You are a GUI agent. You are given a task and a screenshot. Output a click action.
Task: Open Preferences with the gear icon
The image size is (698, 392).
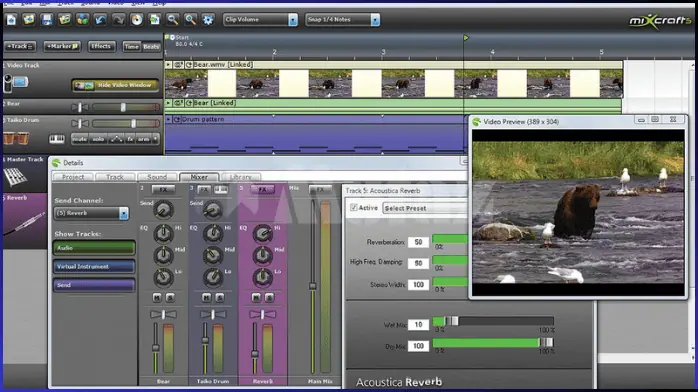point(208,20)
